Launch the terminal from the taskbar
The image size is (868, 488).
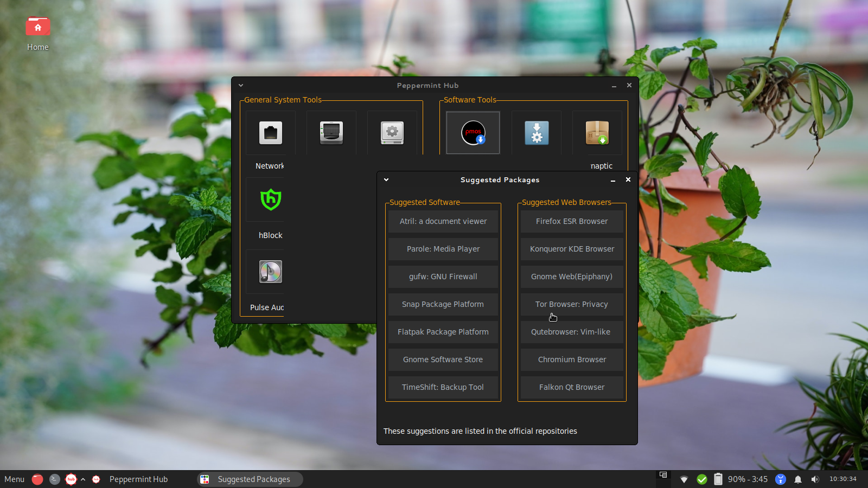[x=54, y=479]
